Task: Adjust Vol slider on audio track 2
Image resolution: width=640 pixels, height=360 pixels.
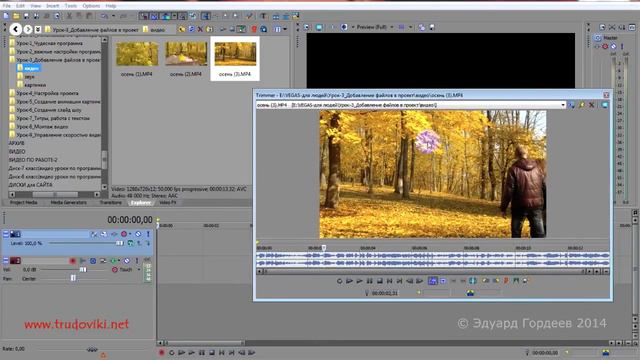Action: (83, 269)
